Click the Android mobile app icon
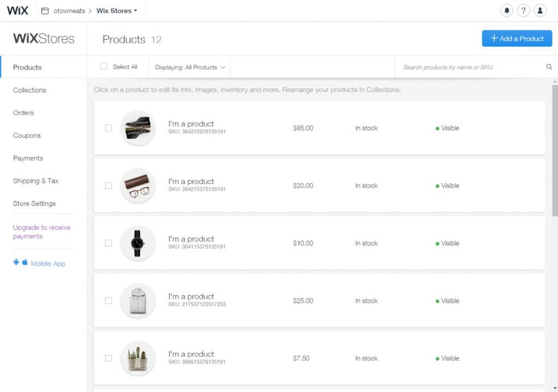This screenshot has width=558, height=392. pos(16,263)
